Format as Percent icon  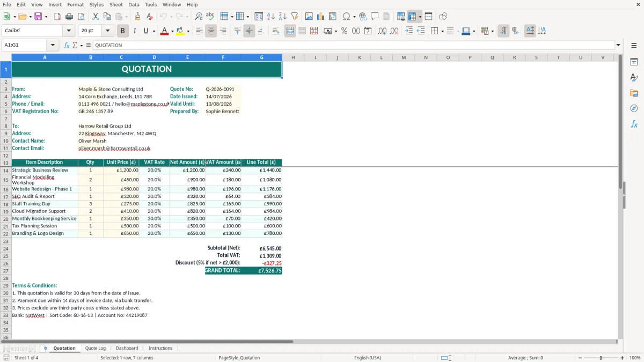pos(345,31)
